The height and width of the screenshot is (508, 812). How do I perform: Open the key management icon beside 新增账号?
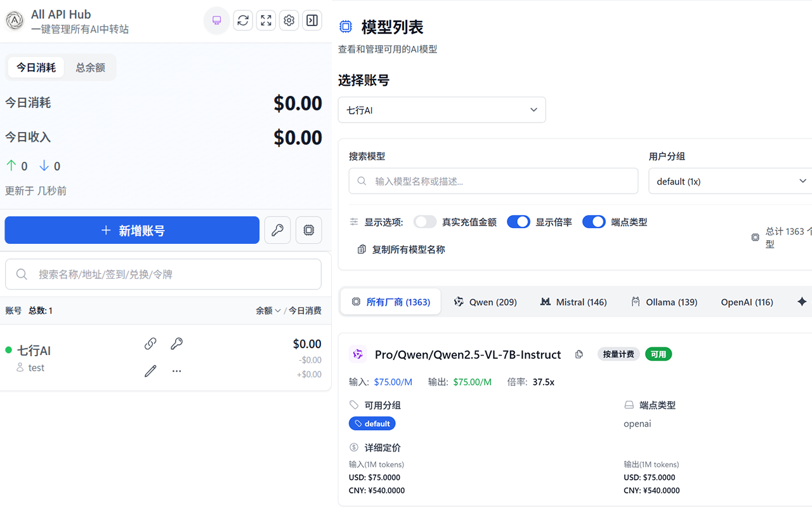coord(277,230)
